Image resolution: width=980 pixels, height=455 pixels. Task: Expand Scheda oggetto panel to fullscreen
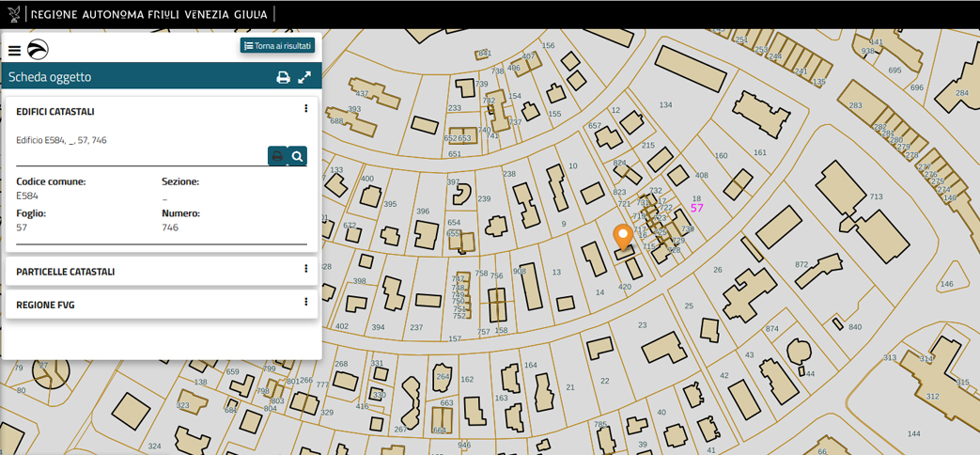click(x=304, y=78)
